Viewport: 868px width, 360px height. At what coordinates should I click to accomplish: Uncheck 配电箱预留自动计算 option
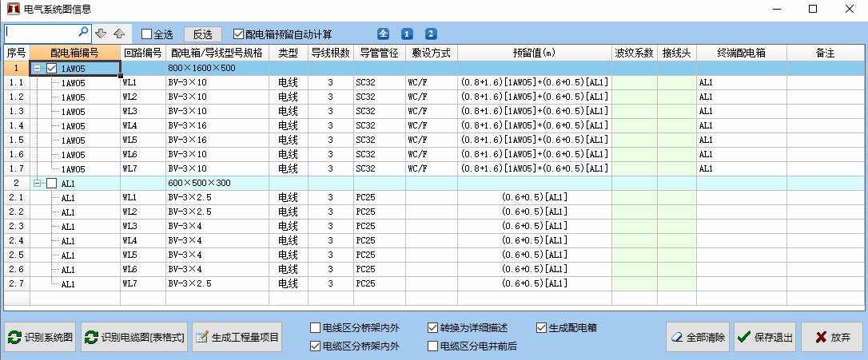[238, 34]
